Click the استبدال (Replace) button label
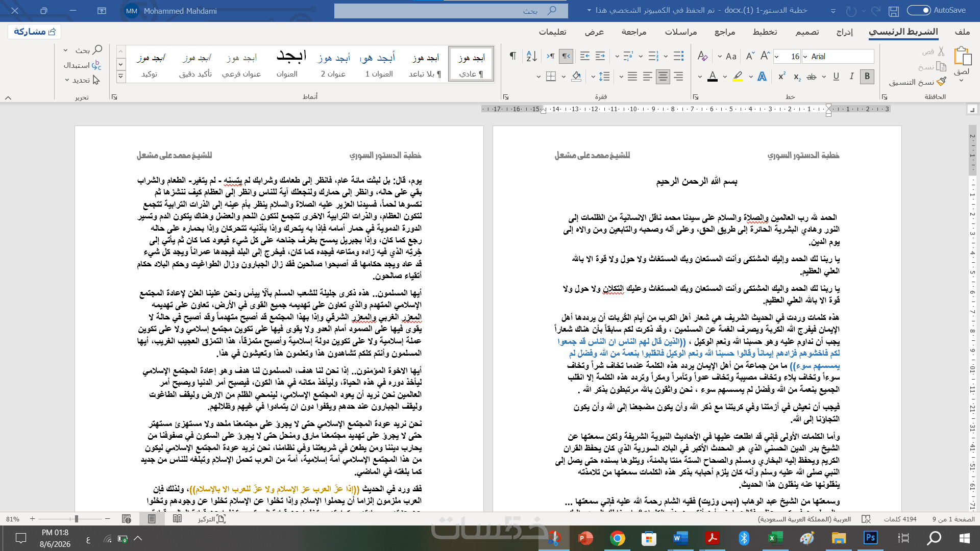The image size is (980, 551). pos(77,65)
